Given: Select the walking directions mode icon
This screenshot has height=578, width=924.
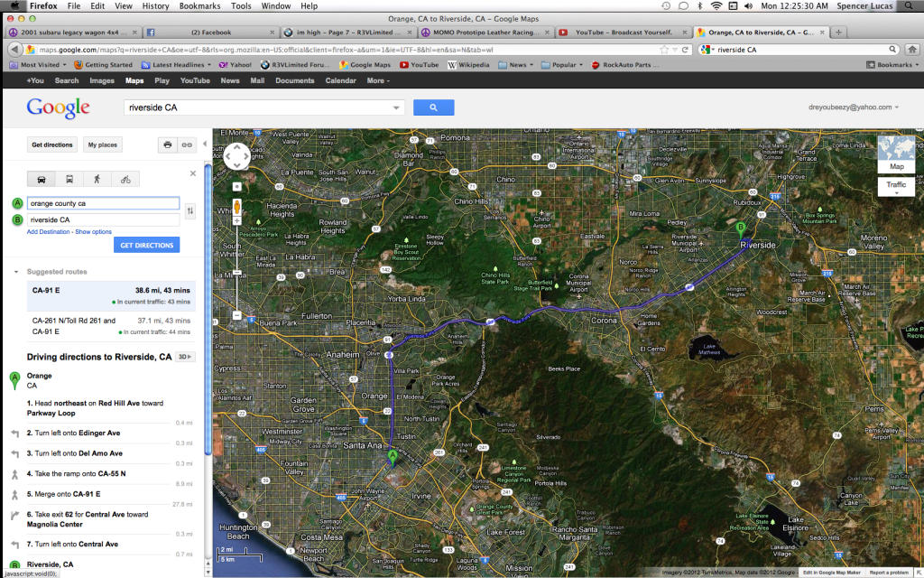Looking at the screenshot, I should point(97,180).
